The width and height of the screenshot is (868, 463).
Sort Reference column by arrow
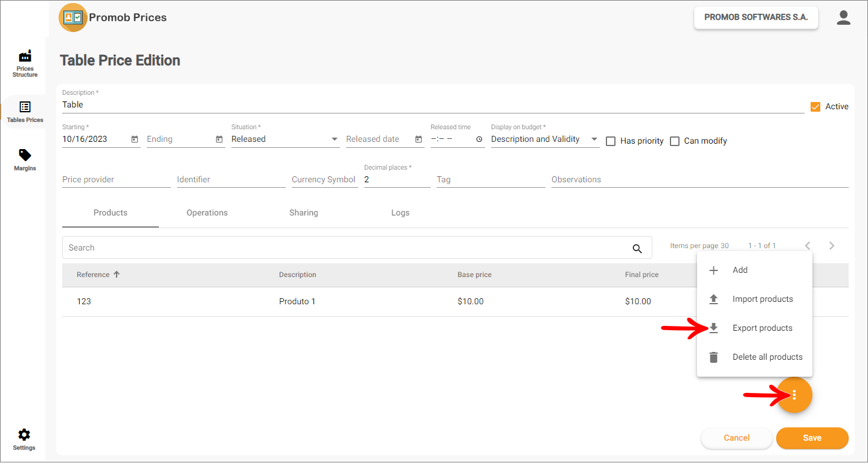117,275
